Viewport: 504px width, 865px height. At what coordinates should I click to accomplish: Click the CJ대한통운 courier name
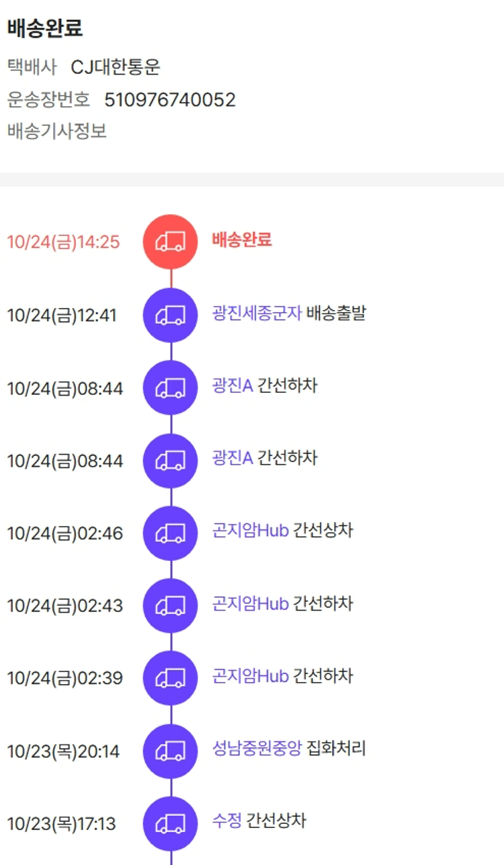[116, 68]
